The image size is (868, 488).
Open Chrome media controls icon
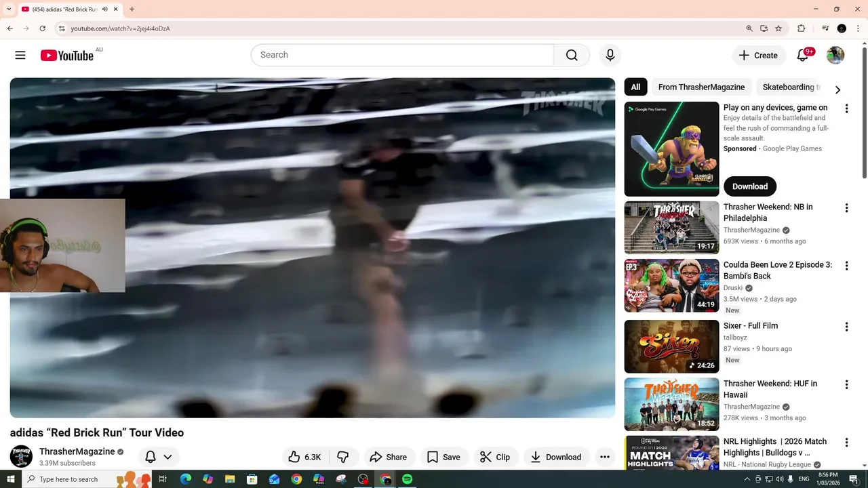click(x=825, y=28)
